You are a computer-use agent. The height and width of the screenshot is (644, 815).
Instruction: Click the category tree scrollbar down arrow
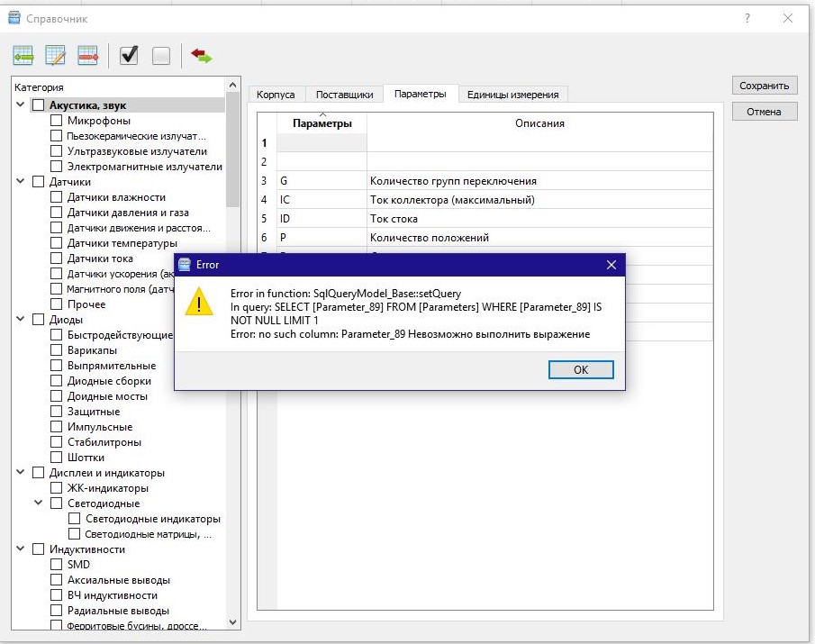pos(234,621)
